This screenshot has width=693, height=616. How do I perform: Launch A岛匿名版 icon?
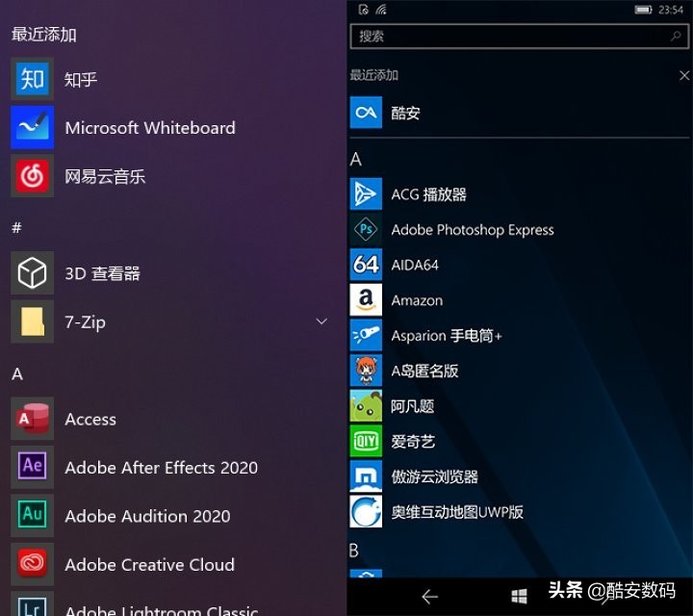366,371
